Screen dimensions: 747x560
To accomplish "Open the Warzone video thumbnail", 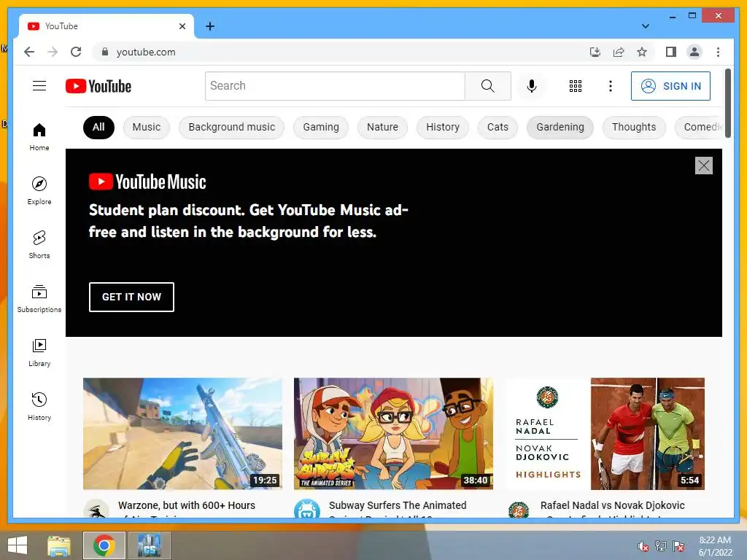I will tap(182, 434).
